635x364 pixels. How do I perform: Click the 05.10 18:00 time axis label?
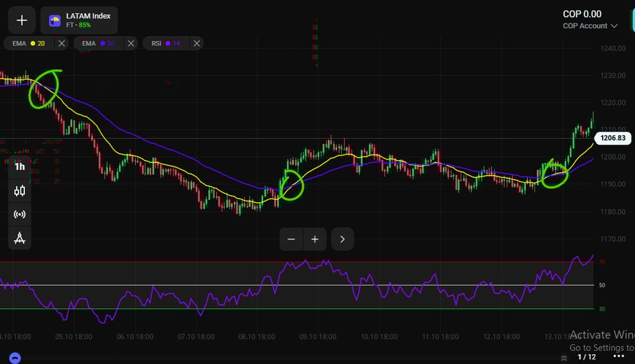[x=74, y=337]
